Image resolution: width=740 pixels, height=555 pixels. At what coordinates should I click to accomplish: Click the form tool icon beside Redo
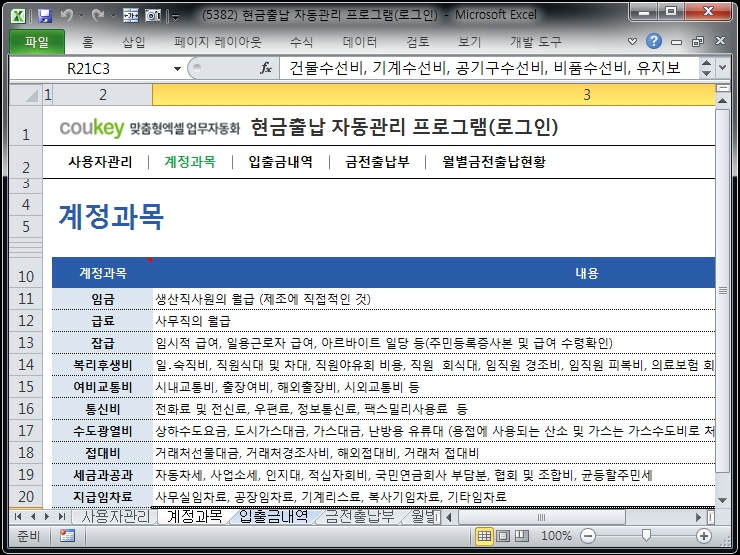point(131,16)
